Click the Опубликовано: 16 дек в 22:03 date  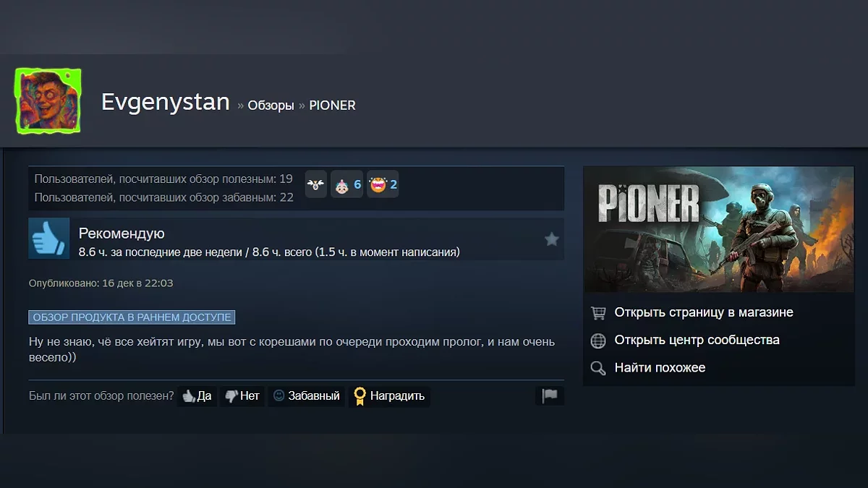pos(101,283)
